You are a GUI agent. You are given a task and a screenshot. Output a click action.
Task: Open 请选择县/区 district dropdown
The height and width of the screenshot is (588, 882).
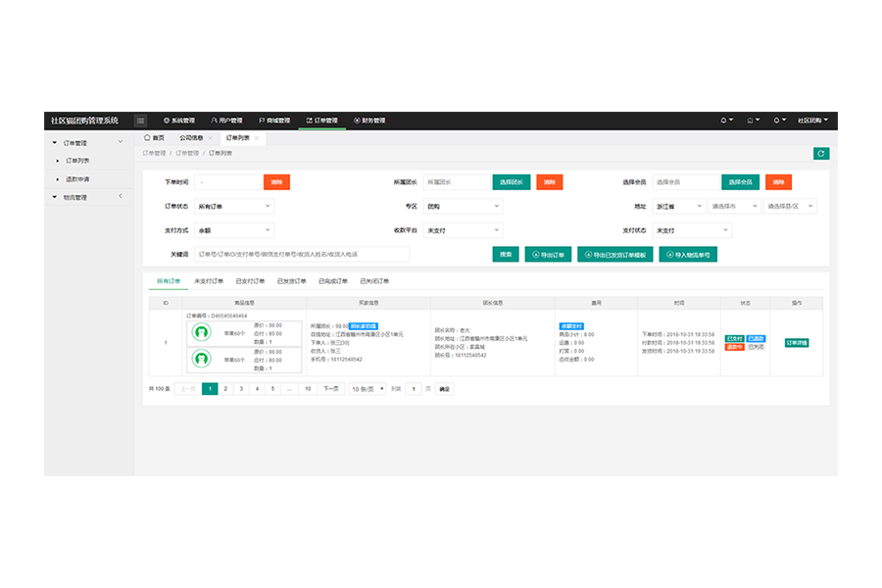tap(790, 207)
